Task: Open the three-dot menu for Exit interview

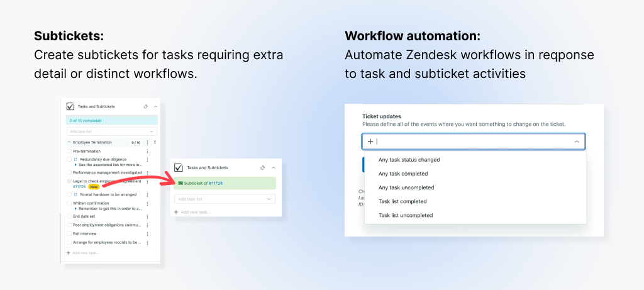Action: click(x=147, y=233)
